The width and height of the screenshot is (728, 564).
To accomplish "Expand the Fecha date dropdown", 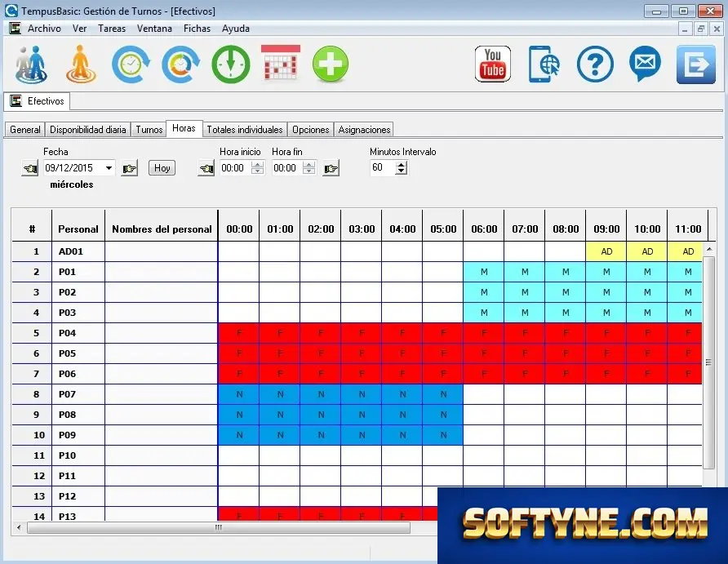I will (109, 168).
